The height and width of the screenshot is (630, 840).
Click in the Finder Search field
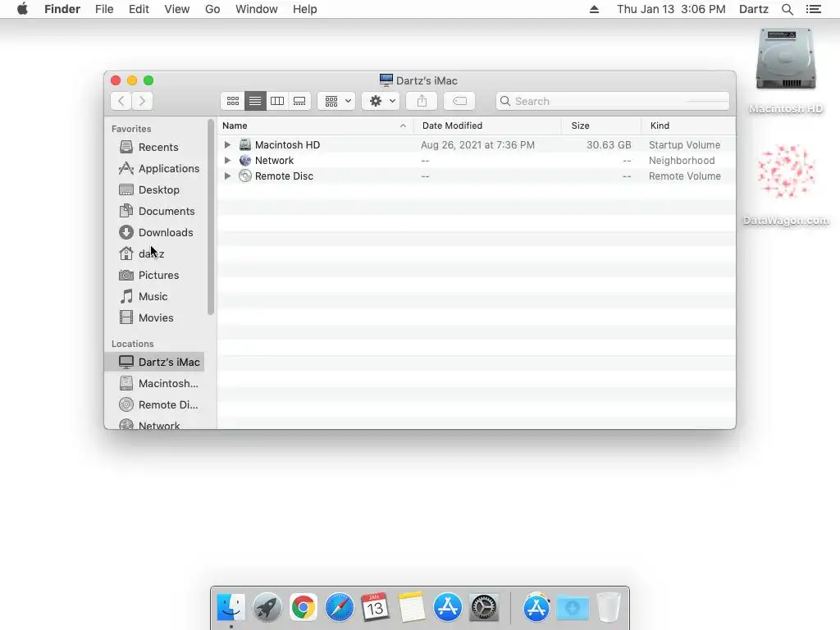coord(612,101)
